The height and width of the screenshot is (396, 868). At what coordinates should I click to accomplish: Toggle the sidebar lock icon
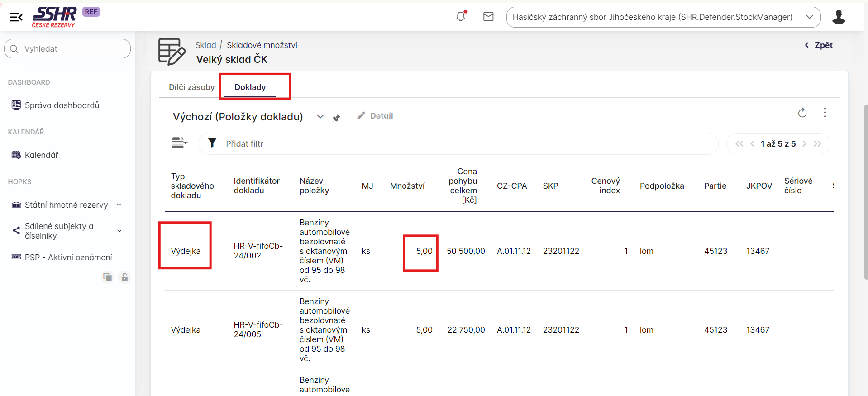click(124, 277)
